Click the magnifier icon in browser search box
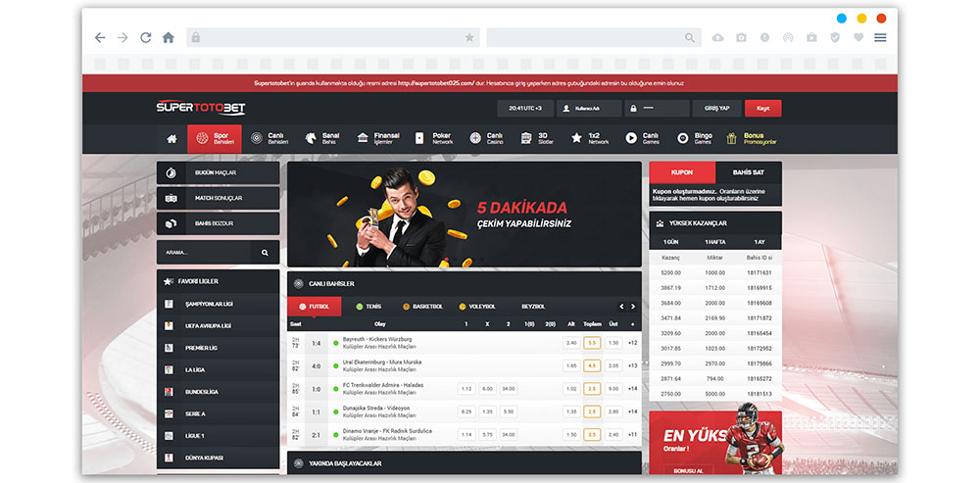 click(x=689, y=37)
